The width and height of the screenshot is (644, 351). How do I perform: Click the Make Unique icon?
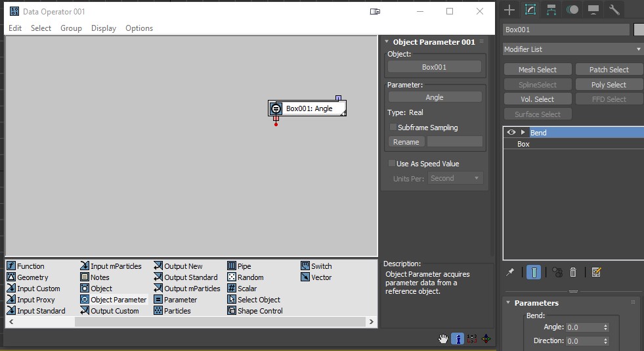click(x=557, y=272)
